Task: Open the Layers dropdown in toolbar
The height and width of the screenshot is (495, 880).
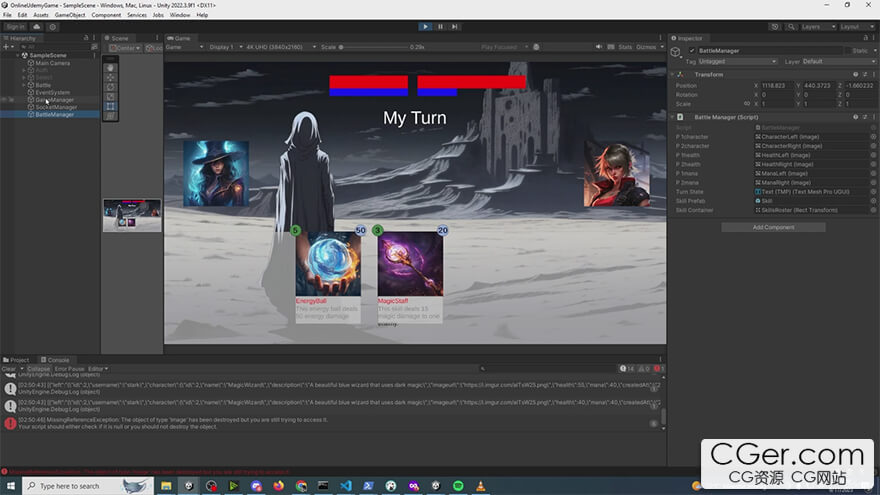Action: [x=818, y=26]
